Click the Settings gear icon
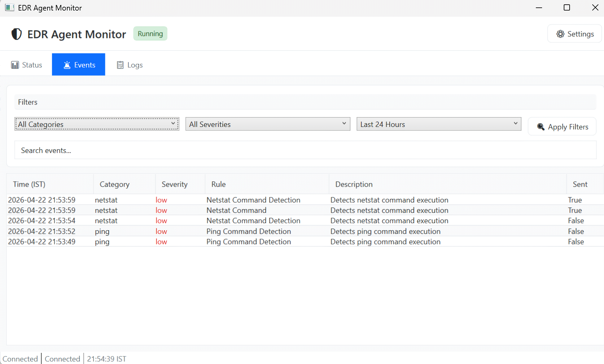This screenshot has width=604, height=364. pyautogui.click(x=560, y=34)
